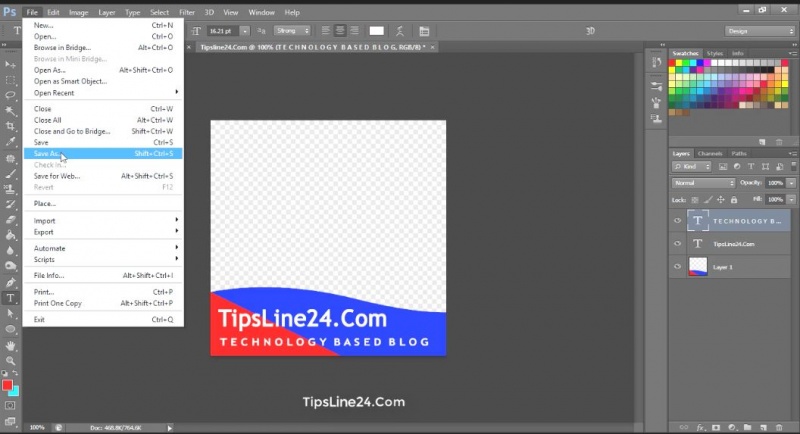Select the Crop tool
Image resolution: width=800 pixels, height=434 pixels.
point(10,126)
